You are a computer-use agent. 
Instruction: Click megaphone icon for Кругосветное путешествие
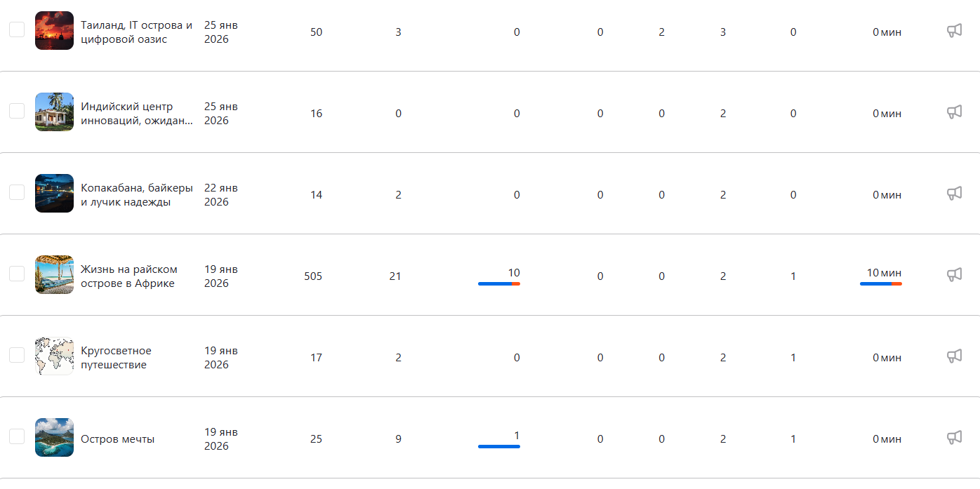954,356
